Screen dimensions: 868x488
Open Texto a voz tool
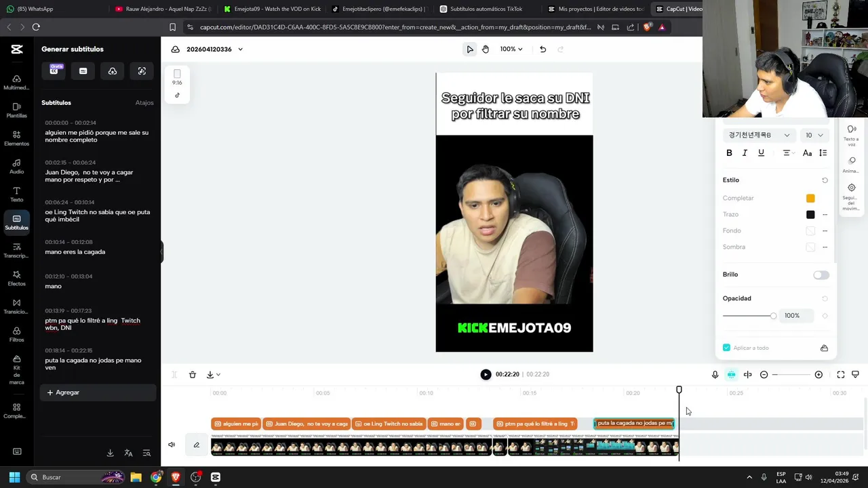pos(852,136)
